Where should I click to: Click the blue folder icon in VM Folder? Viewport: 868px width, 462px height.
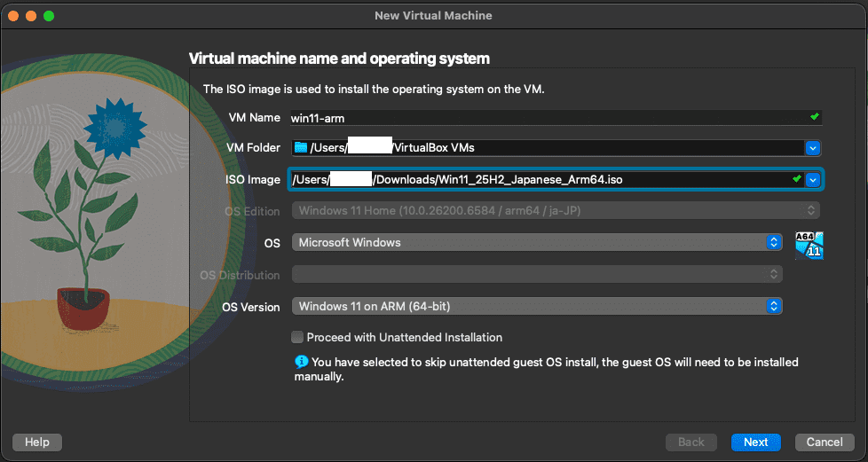tap(300, 147)
